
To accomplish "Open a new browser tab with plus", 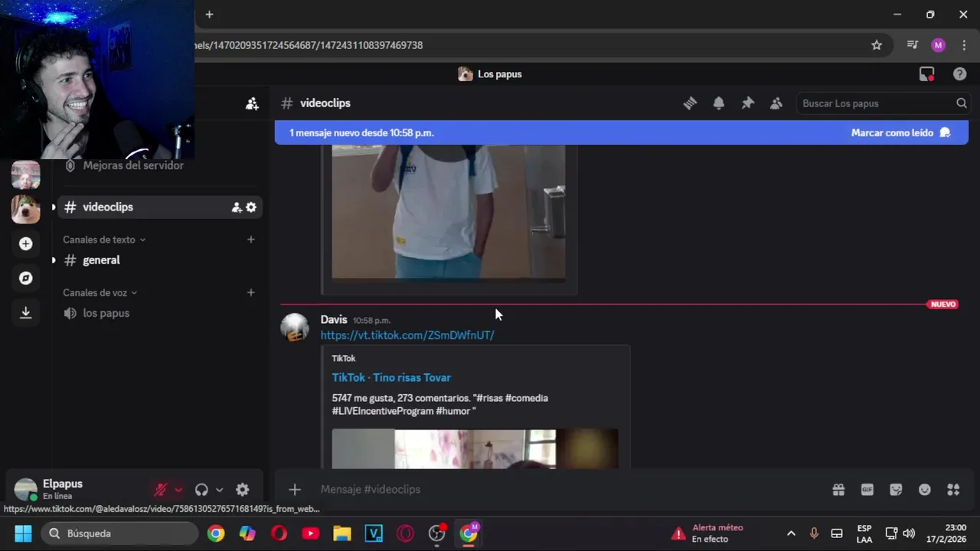I will point(209,15).
